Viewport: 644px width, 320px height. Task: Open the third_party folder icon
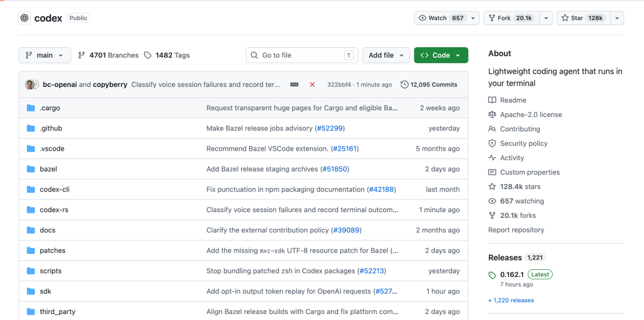(31, 312)
